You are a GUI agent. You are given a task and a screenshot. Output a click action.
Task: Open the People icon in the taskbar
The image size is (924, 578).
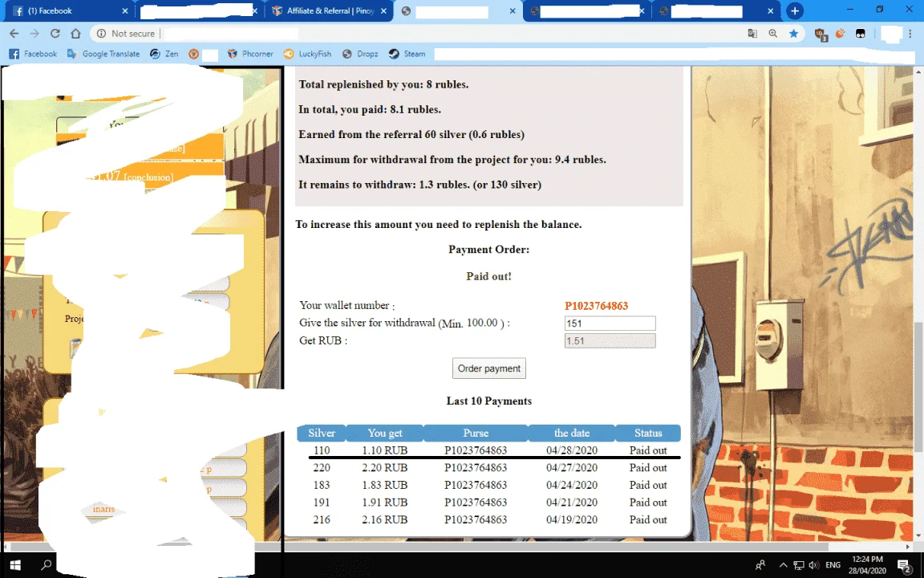click(x=760, y=565)
